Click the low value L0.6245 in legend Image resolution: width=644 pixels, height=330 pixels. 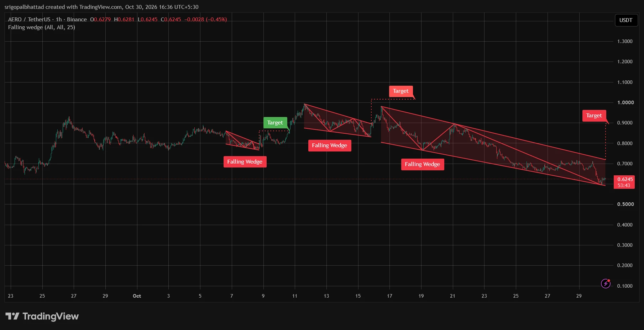tap(147, 20)
